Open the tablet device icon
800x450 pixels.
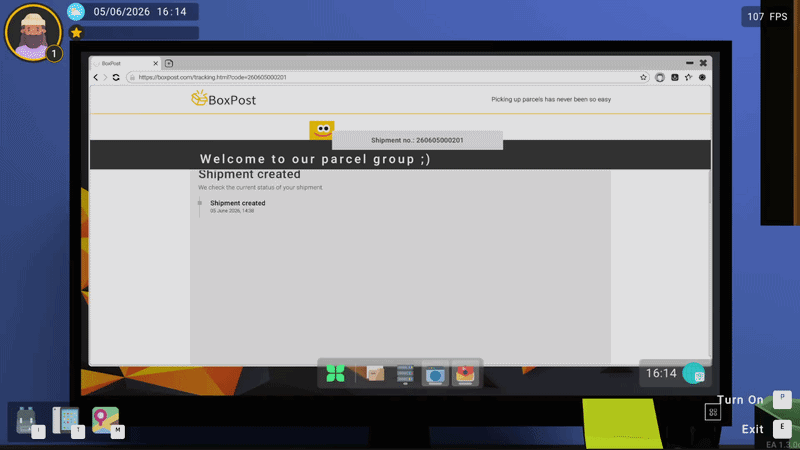pos(66,420)
